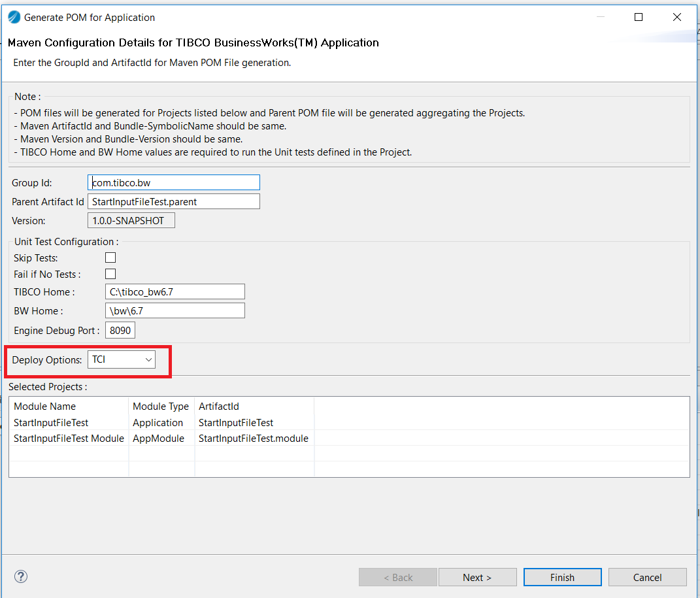Enable the Skip Tests checkbox
The height and width of the screenshot is (598, 700).
[110, 257]
